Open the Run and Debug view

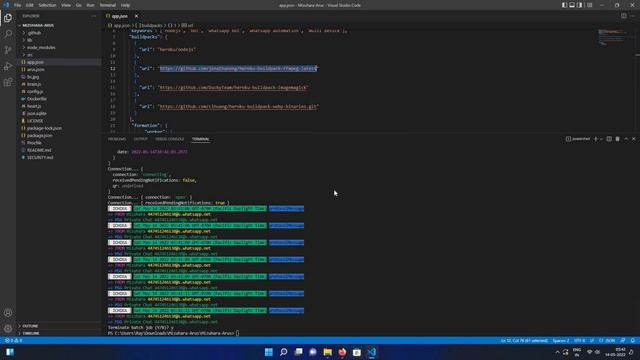point(8,66)
